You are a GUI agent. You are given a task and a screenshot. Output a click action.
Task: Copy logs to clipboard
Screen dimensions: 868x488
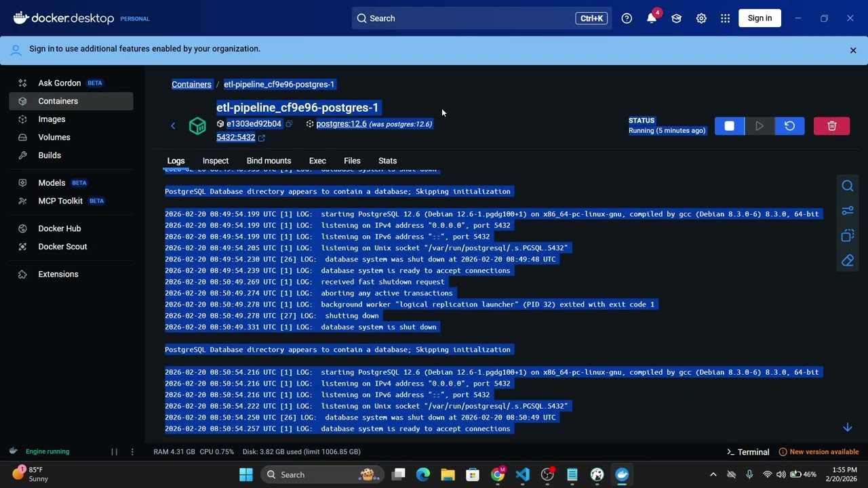(848, 236)
